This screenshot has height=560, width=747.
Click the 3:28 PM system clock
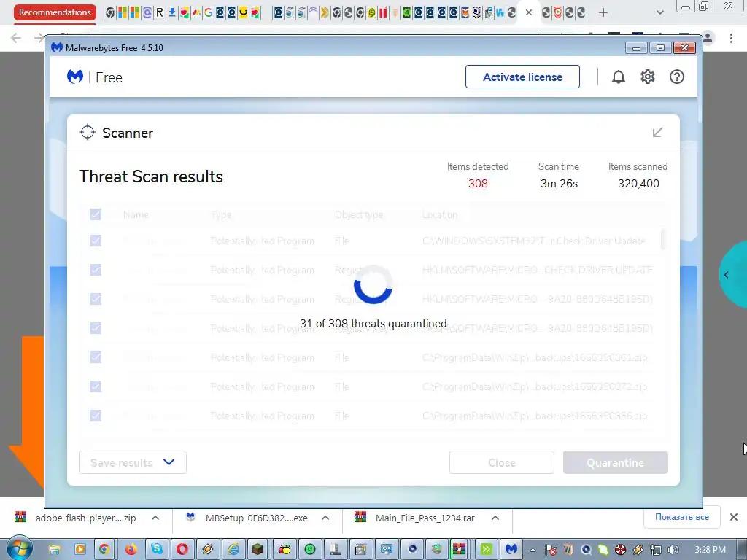coord(710,550)
